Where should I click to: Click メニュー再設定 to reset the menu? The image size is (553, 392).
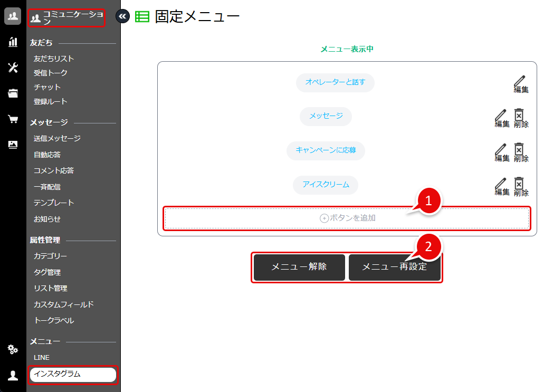pos(395,267)
